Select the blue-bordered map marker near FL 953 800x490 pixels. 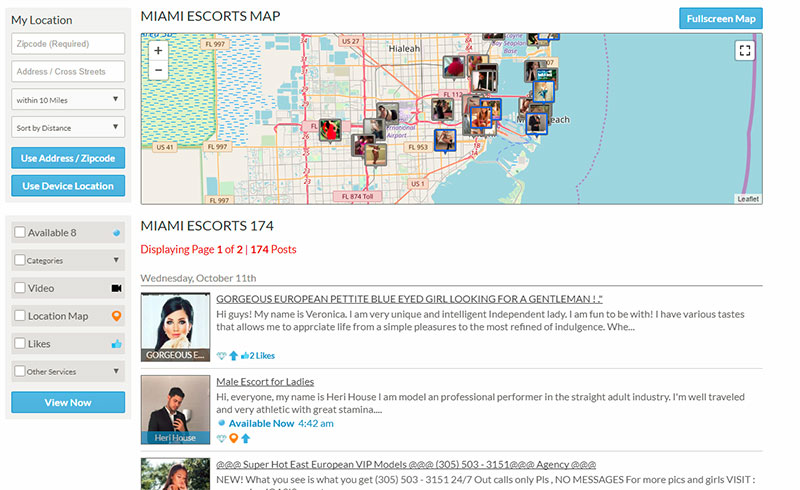click(x=445, y=141)
